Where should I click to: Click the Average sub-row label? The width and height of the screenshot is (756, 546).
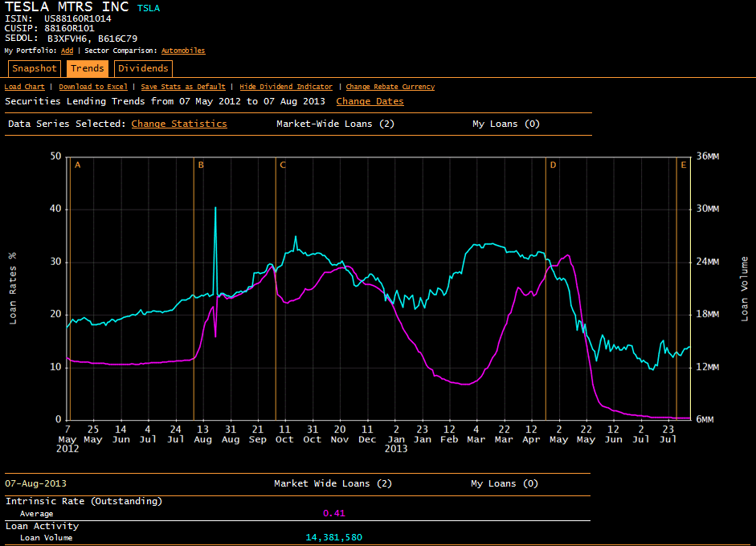pyautogui.click(x=37, y=514)
